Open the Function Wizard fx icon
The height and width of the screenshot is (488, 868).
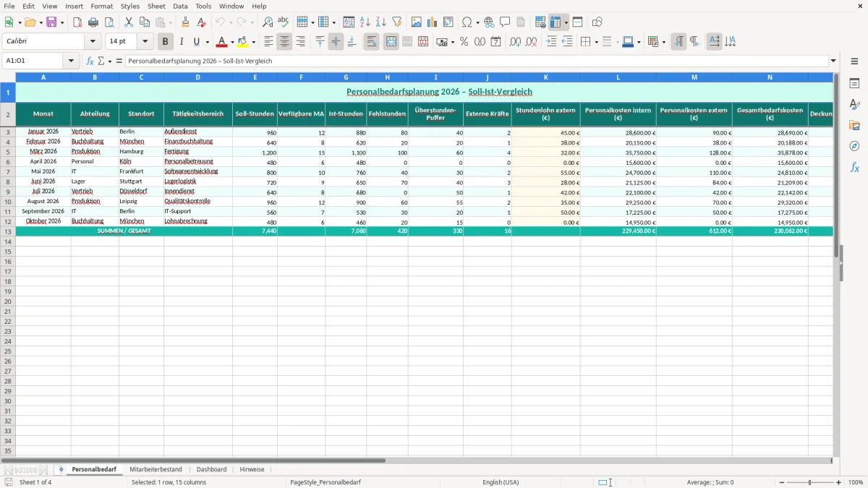click(x=90, y=61)
